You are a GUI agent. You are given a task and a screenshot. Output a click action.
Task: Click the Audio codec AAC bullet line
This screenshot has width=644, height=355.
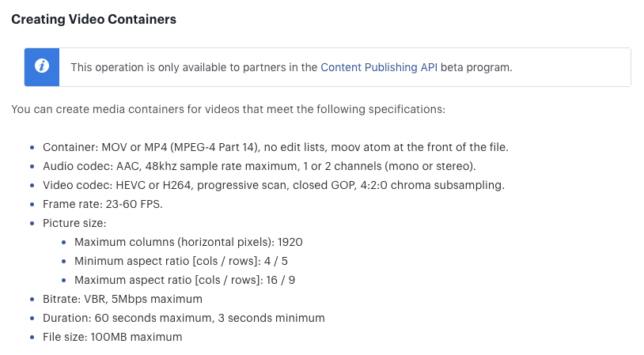click(x=259, y=166)
